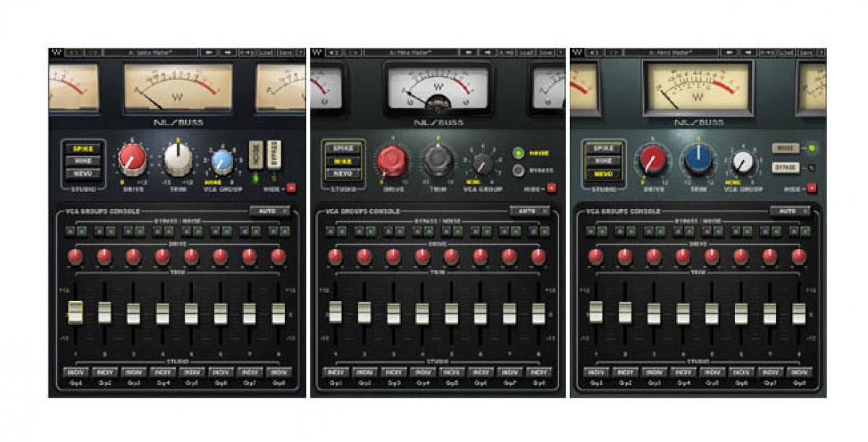Select MIKE studio in Nevo Master plugin
Viewport: 868px width, 442px height.
tap(603, 161)
